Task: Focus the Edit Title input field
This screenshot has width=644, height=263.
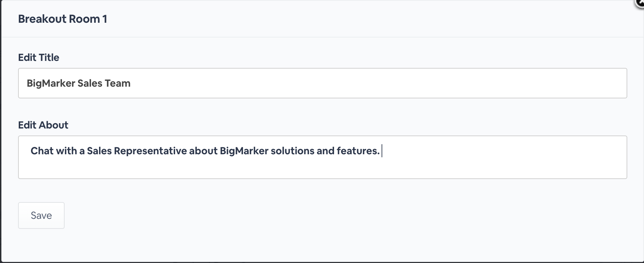Action: (322, 83)
